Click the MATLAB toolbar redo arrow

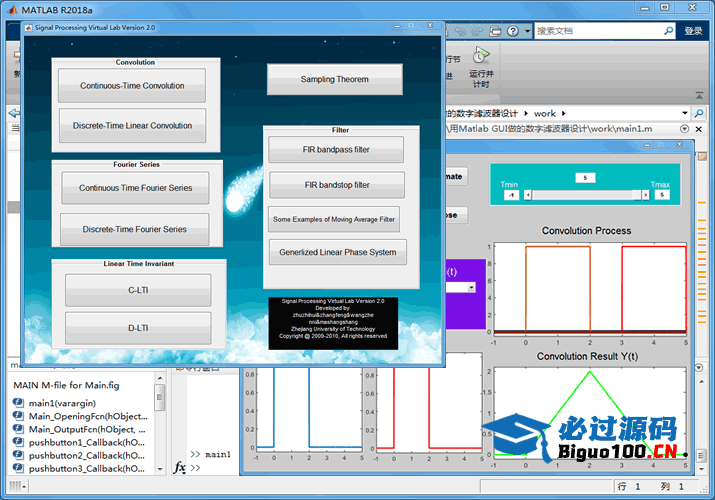tap(477, 31)
